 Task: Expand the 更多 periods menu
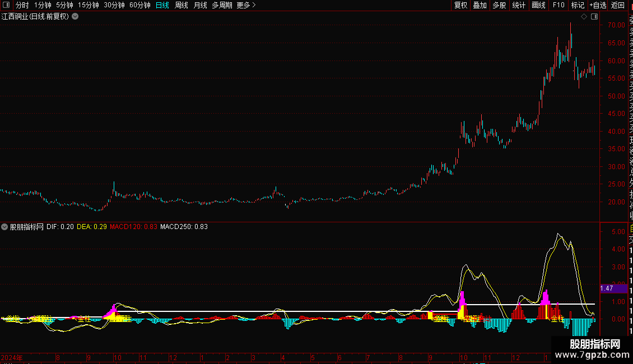click(x=246, y=5)
